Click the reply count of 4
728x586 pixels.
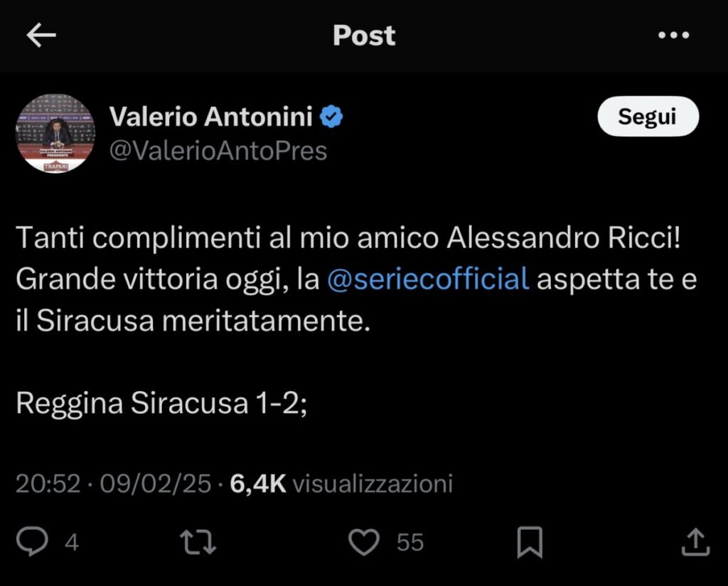pyautogui.click(x=71, y=543)
